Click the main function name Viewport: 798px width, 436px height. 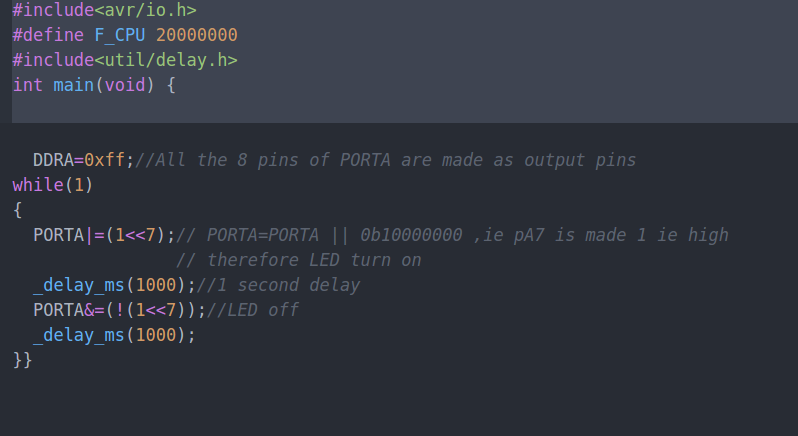74,85
